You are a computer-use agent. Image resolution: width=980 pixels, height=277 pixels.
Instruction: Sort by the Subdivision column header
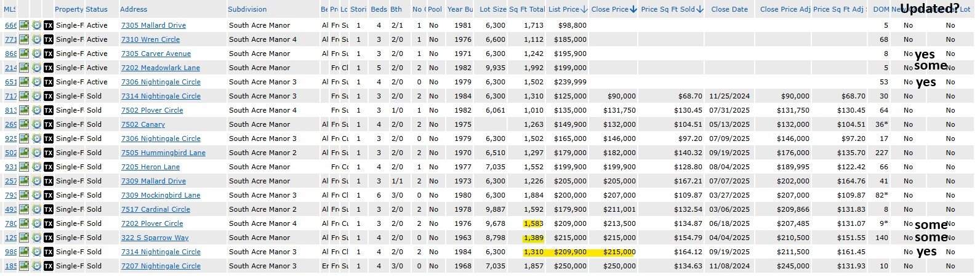pyautogui.click(x=247, y=10)
